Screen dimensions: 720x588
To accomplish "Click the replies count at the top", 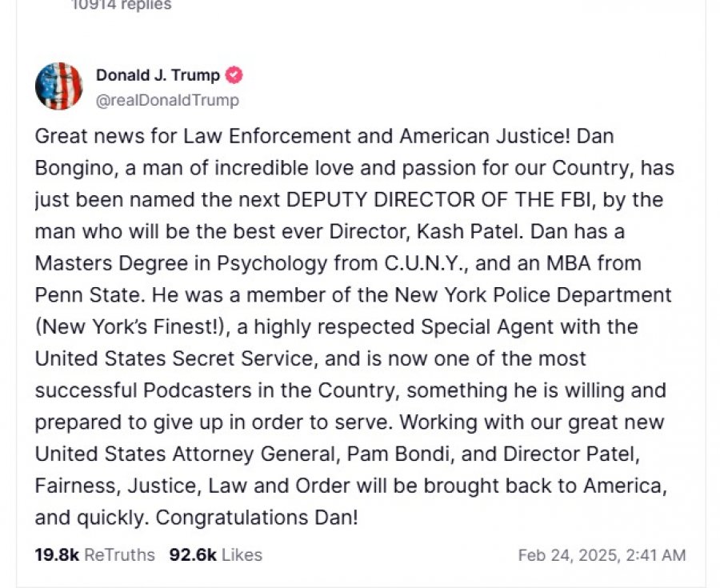I will tap(121, 5).
